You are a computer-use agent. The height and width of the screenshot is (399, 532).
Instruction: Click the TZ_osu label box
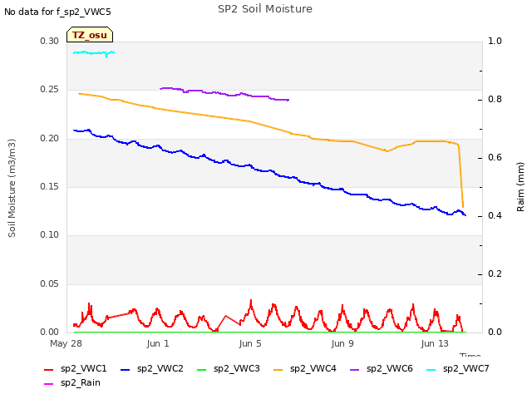tap(90, 35)
